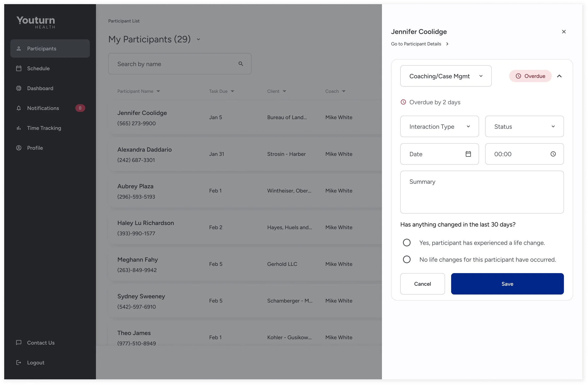Sort by Task Due column arrow
Viewport: 588px width, 385px height.
(232, 91)
